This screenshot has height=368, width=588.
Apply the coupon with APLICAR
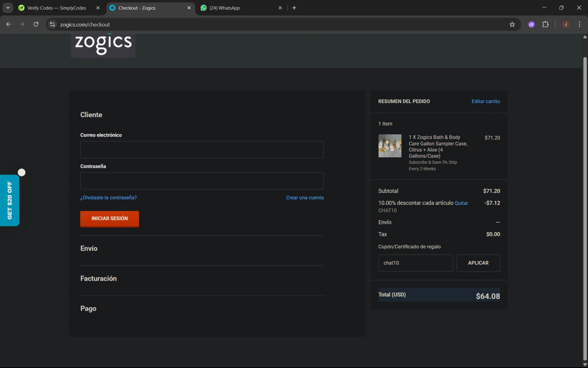478,263
